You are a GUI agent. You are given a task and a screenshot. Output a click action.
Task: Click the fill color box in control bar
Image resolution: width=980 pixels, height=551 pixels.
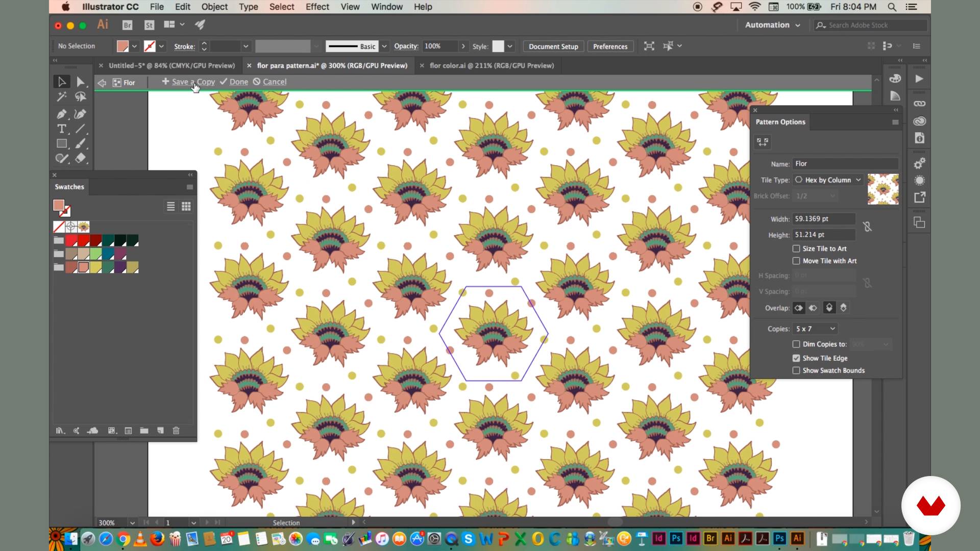(122, 46)
